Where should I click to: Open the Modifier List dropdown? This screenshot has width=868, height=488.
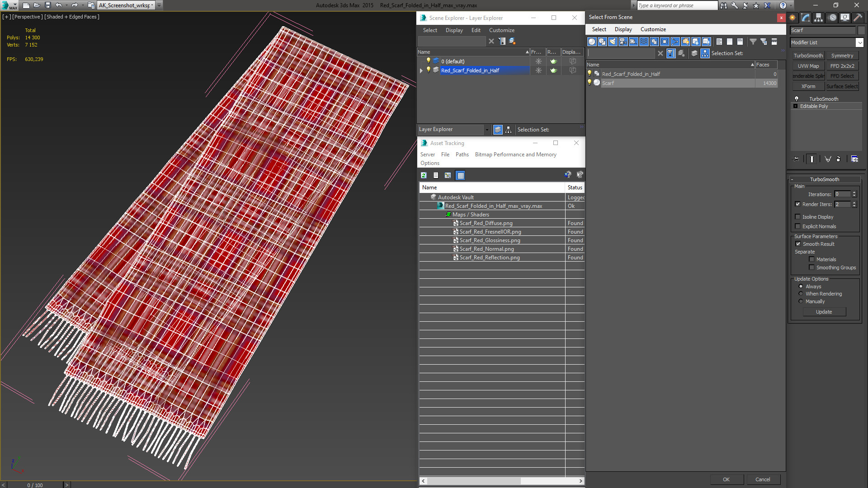(859, 42)
